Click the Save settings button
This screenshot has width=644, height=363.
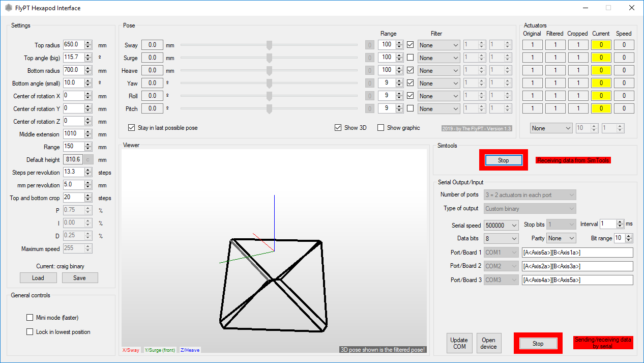tap(79, 278)
